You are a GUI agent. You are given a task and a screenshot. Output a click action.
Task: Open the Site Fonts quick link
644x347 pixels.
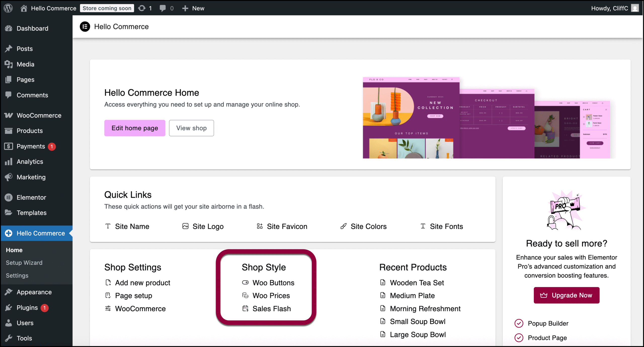coord(441,226)
